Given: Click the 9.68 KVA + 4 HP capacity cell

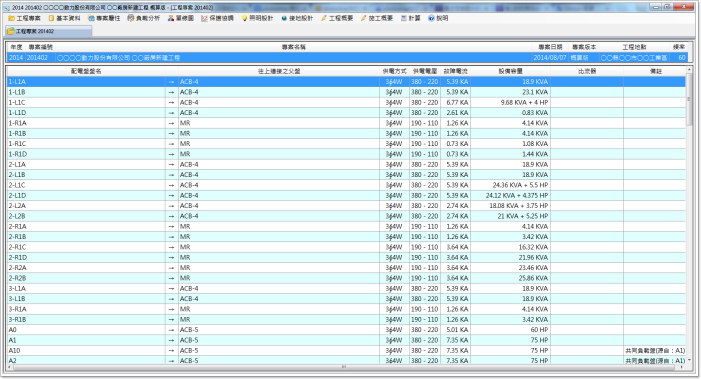Looking at the screenshot, I should [x=510, y=102].
